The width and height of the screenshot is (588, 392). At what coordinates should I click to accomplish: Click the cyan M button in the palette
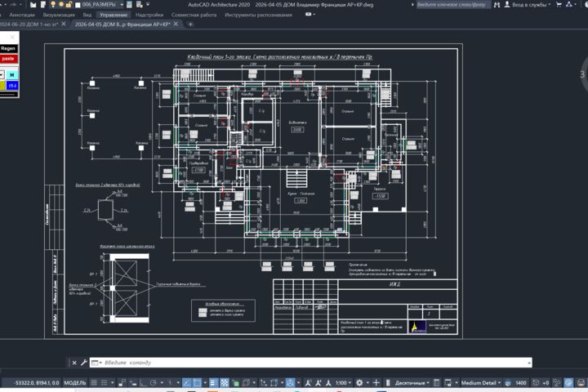point(11,75)
